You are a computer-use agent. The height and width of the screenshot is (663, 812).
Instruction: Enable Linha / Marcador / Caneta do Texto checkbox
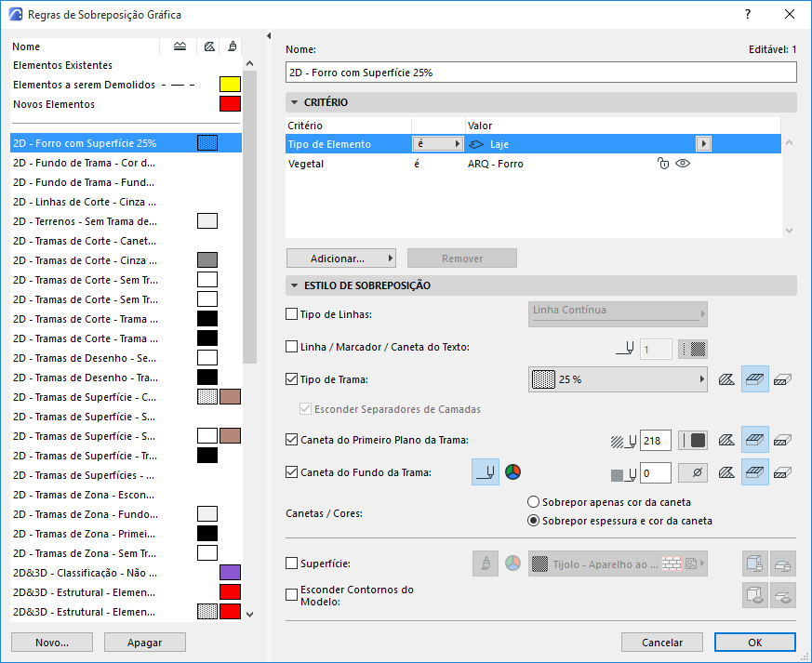click(x=291, y=347)
